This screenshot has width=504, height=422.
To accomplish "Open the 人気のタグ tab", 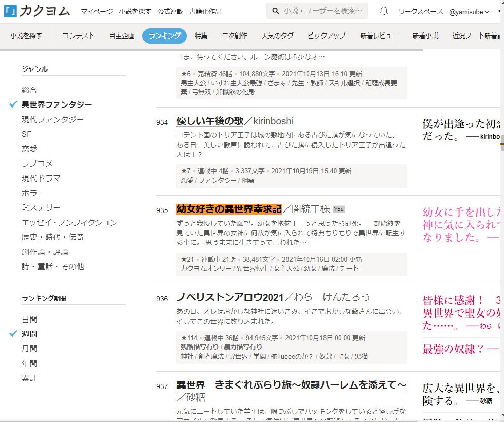I will point(277,36).
